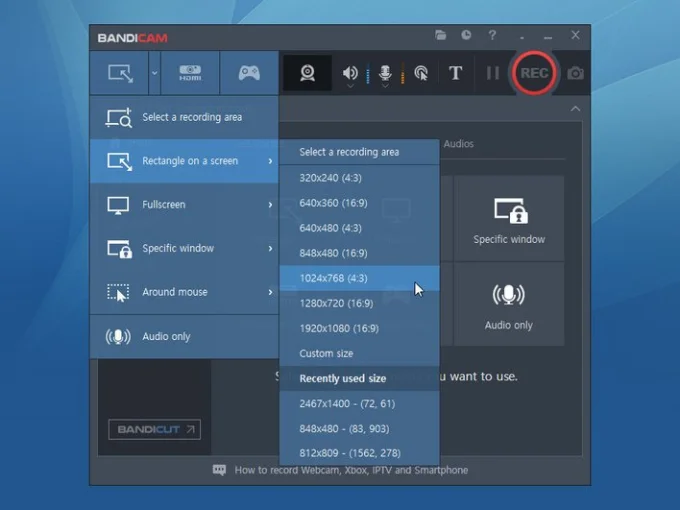
Task: Select 320x240 (4:3) size
Action: point(360,178)
